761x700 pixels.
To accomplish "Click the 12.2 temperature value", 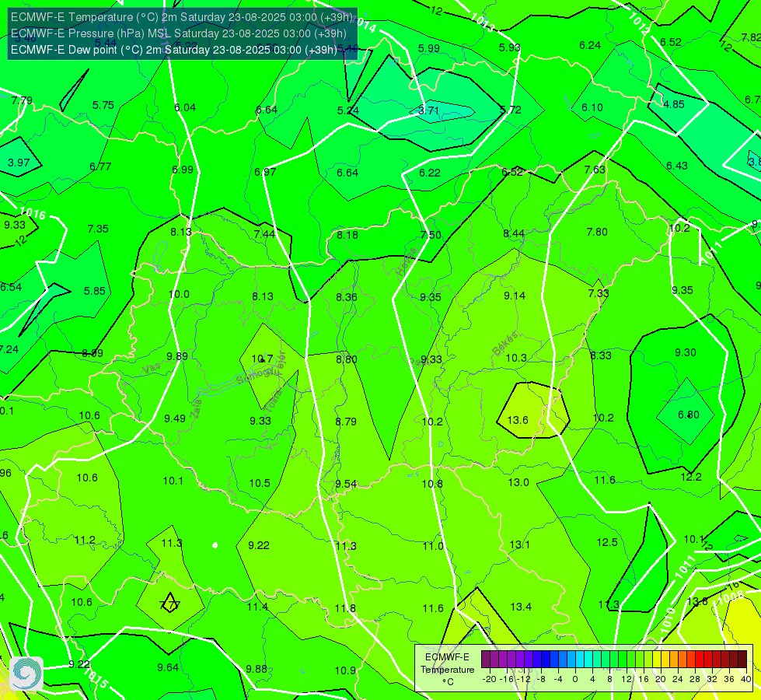I will 690,477.
